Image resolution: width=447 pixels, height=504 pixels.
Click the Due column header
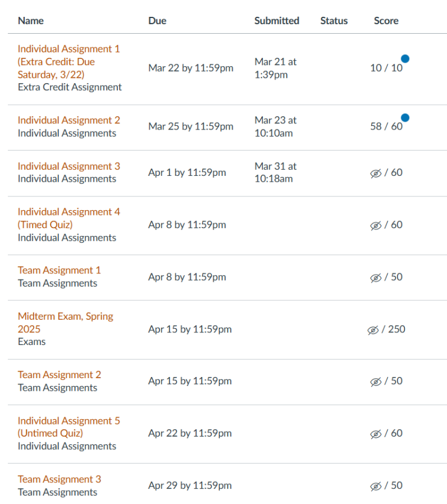click(157, 20)
